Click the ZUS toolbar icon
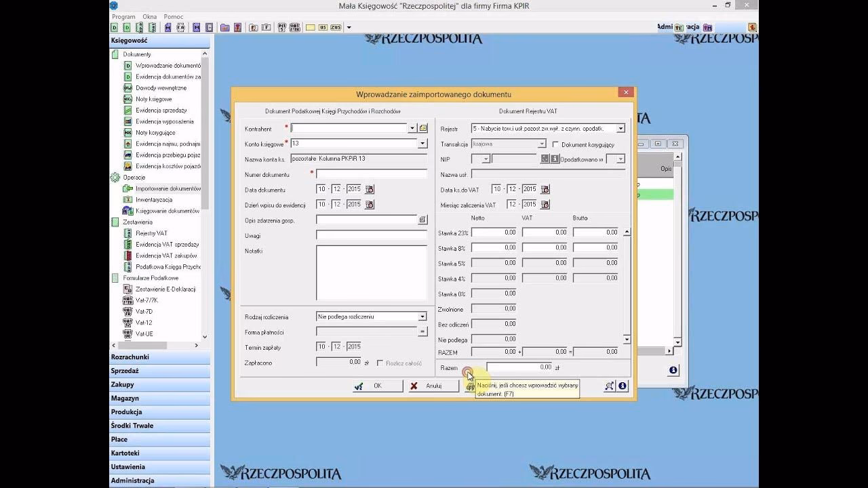The width and height of the screenshot is (868, 488). [336, 28]
